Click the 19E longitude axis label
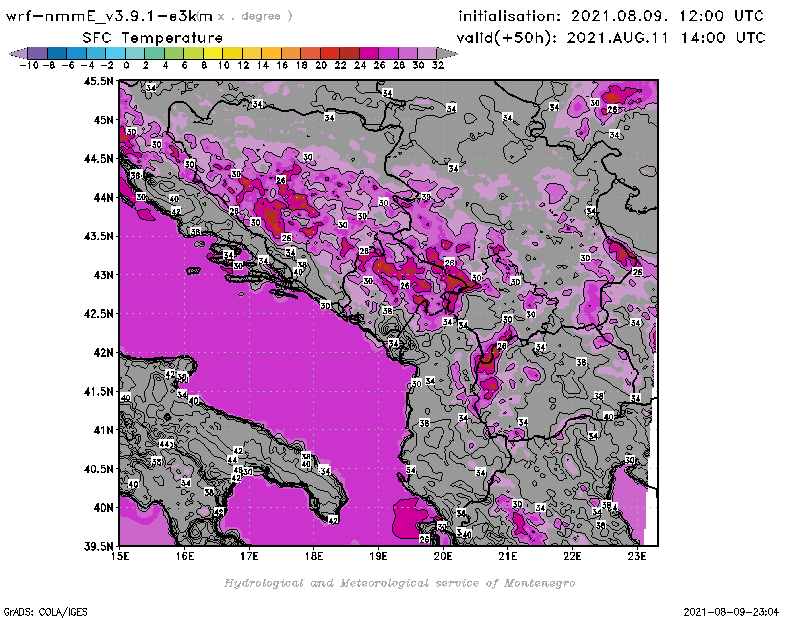 pyautogui.click(x=378, y=556)
